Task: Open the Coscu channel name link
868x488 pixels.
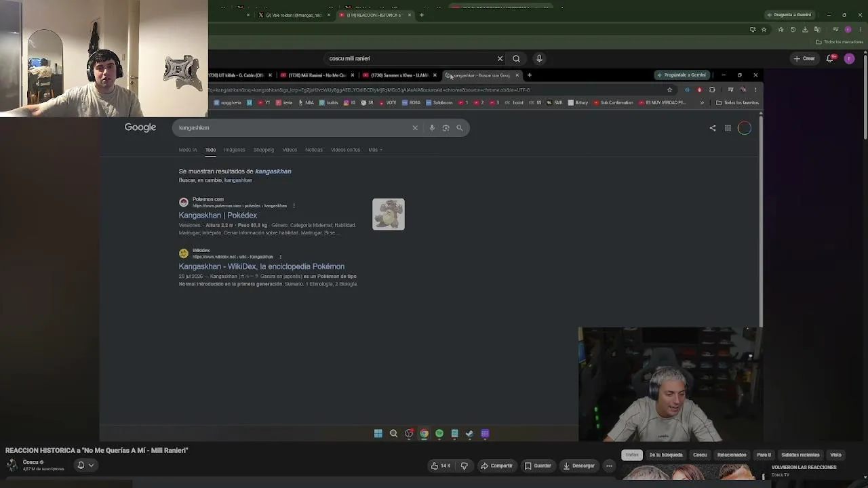Action: tap(31, 462)
